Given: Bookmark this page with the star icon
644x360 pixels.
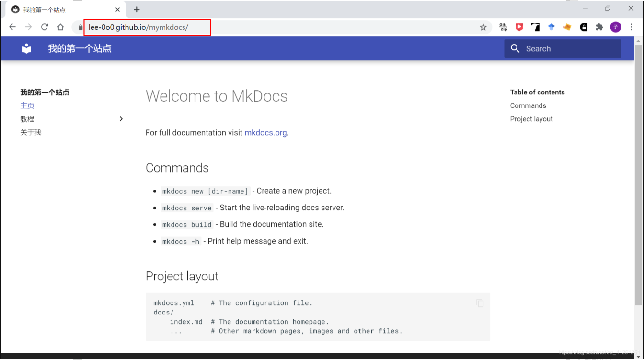Looking at the screenshot, I should pos(483,27).
